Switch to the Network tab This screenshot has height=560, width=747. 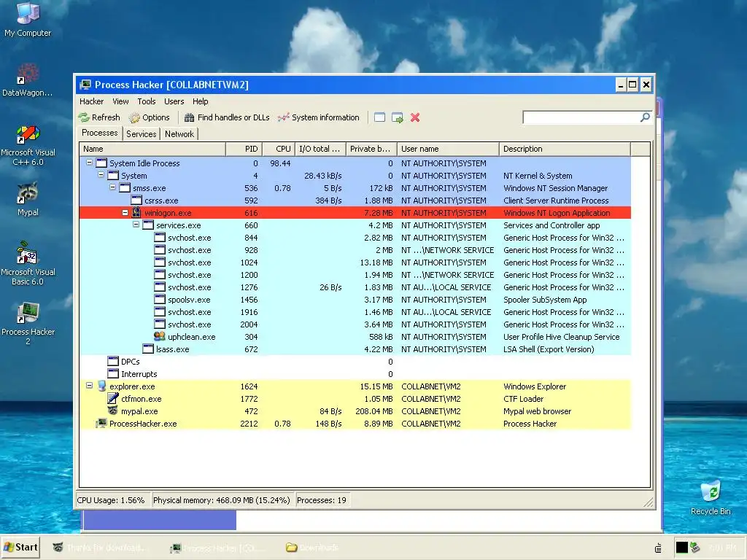[179, 134]
